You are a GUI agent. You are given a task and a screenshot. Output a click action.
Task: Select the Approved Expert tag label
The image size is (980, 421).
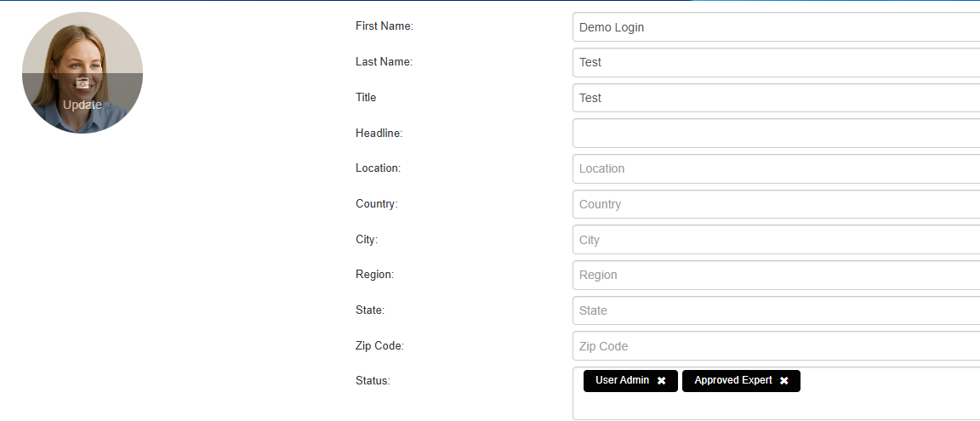(732, 380)
